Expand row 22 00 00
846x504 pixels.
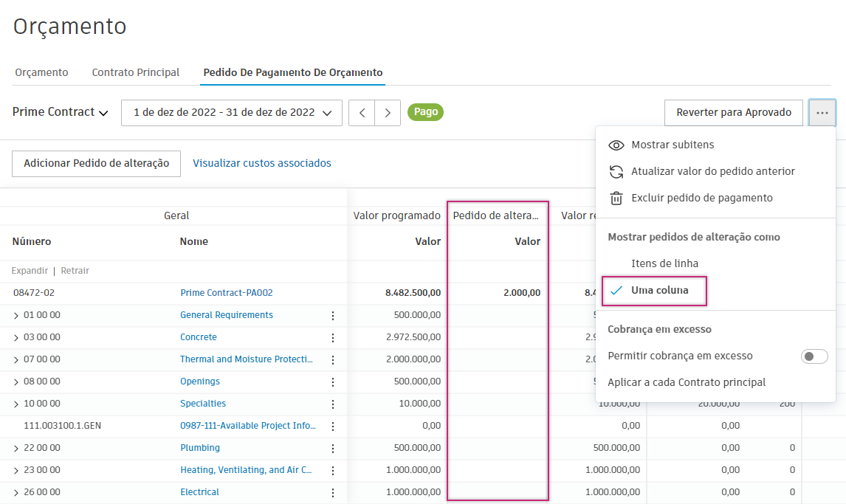[16, 448]
